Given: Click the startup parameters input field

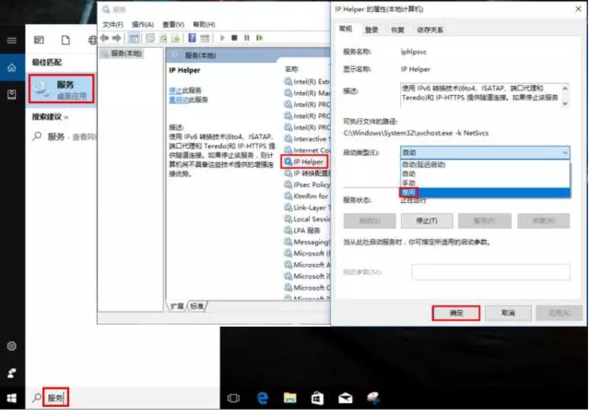Looking at the screenshot, I should tap(491, 272).
